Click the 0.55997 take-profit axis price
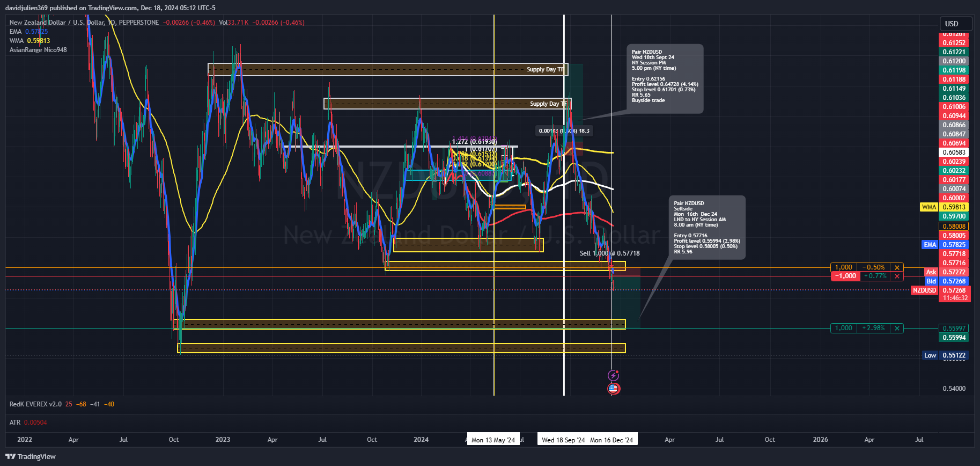The image size is (980, 466). [x=954, y=328]
